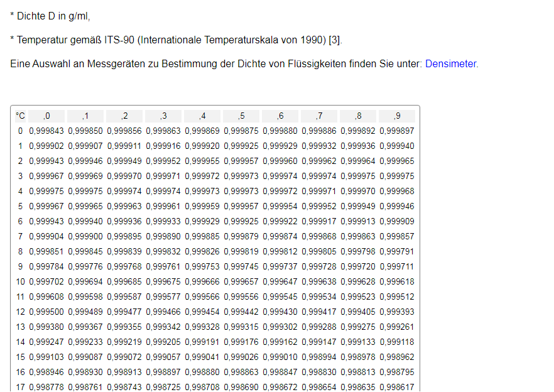Click the cell with 0,999380

46,327
